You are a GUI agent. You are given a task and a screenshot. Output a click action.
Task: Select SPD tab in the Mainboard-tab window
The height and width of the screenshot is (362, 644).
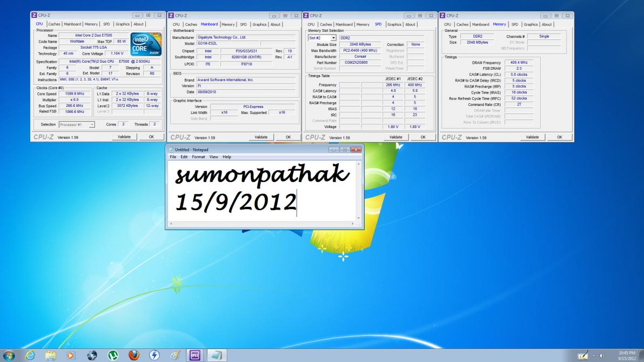click(x=244, y=25)
